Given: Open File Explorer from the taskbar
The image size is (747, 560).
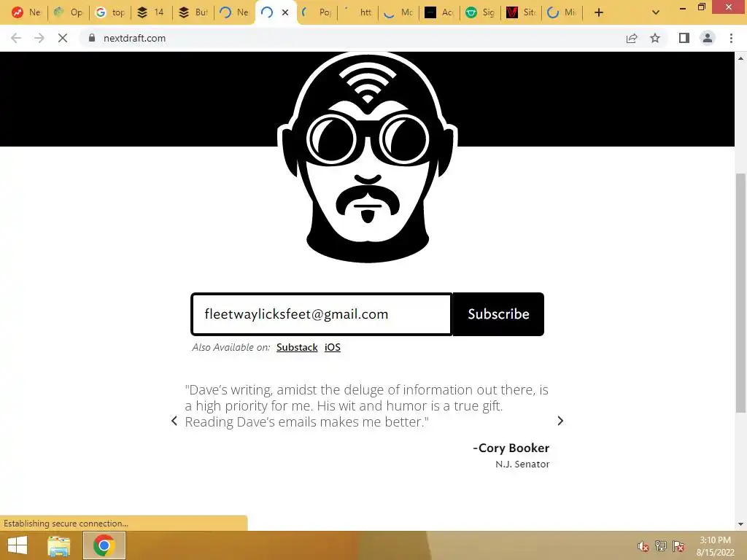Looking at the screenshot, I should pyautogui.click(x=59, y=545).
